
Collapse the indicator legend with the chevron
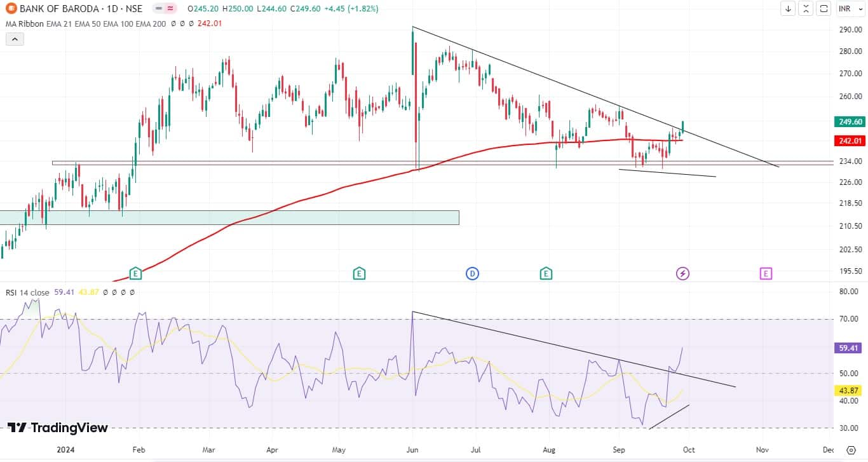(x=15, y=39)
